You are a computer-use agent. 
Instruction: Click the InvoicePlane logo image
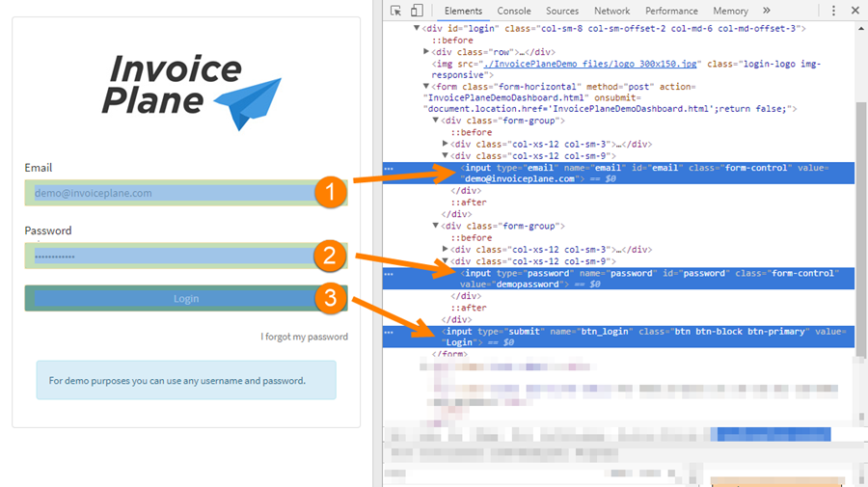pos(192,92)
